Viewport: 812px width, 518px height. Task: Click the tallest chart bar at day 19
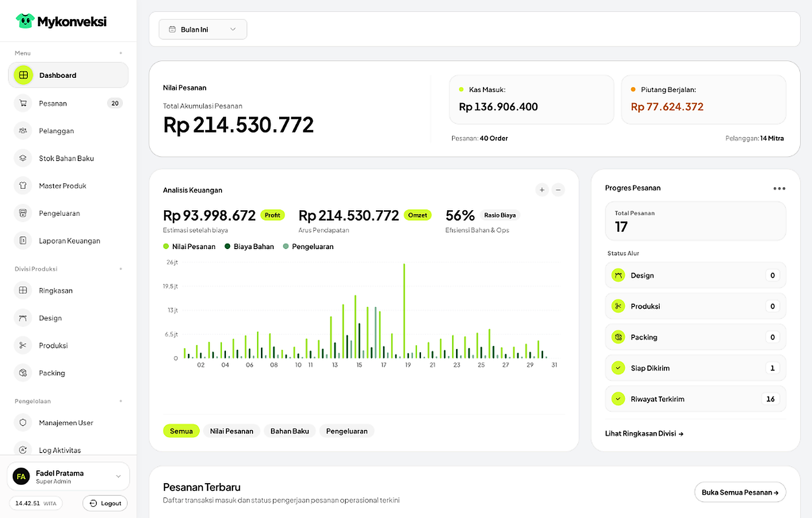[x=404, y=311]
